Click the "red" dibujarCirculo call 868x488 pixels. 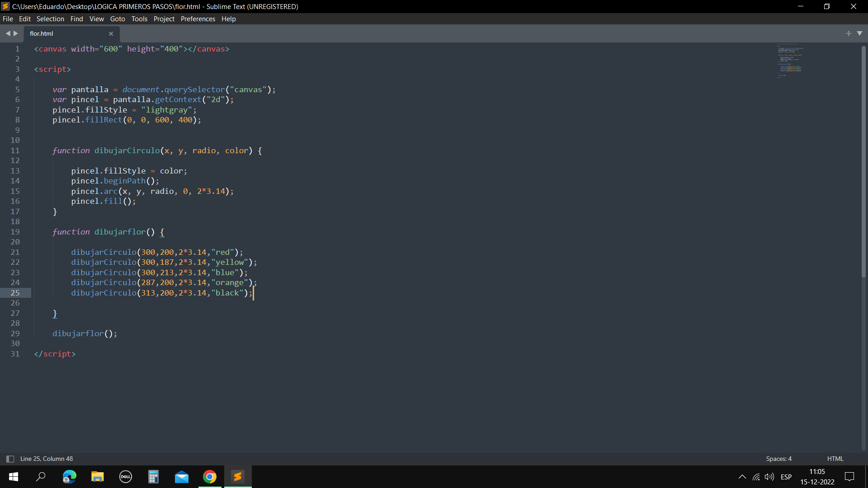click(x=157, y=252)
